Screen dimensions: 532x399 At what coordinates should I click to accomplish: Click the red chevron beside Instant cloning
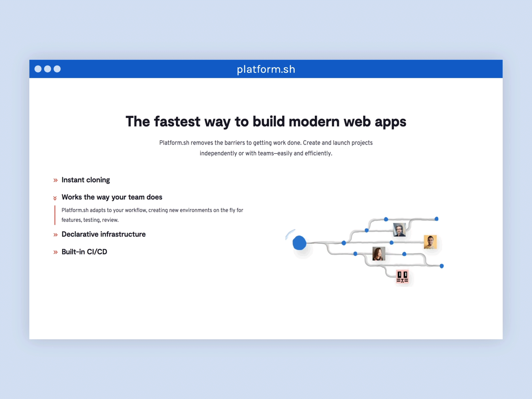pos(55,180)
